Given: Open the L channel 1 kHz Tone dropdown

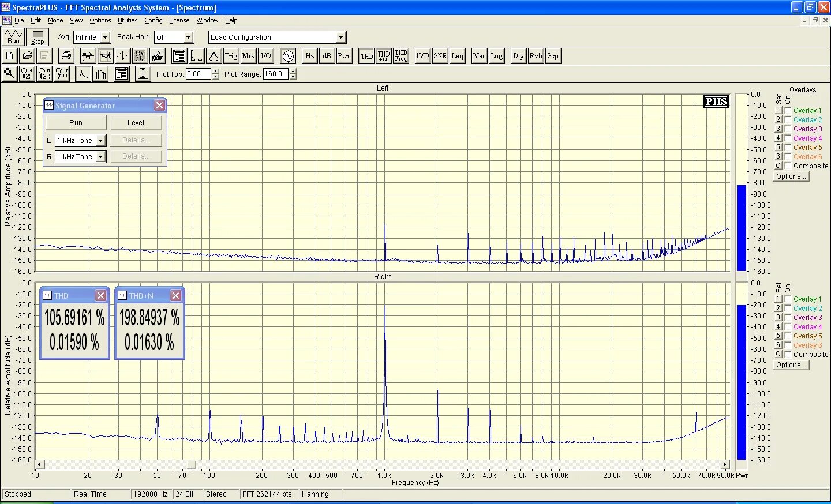Looking at the screenshot, I should pyautogui.click(x=100, y=140).
